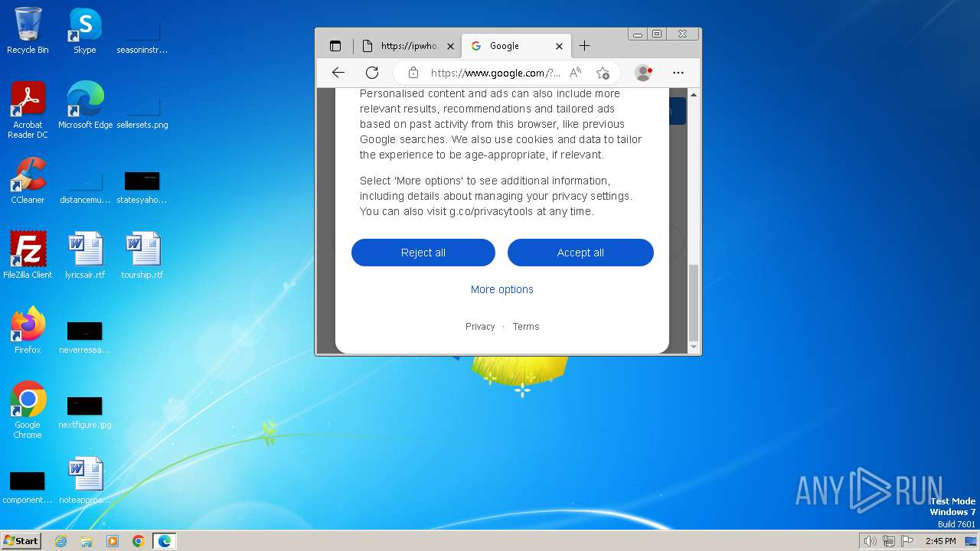Open Windows Media Player from the taskbar

point(113,541)
